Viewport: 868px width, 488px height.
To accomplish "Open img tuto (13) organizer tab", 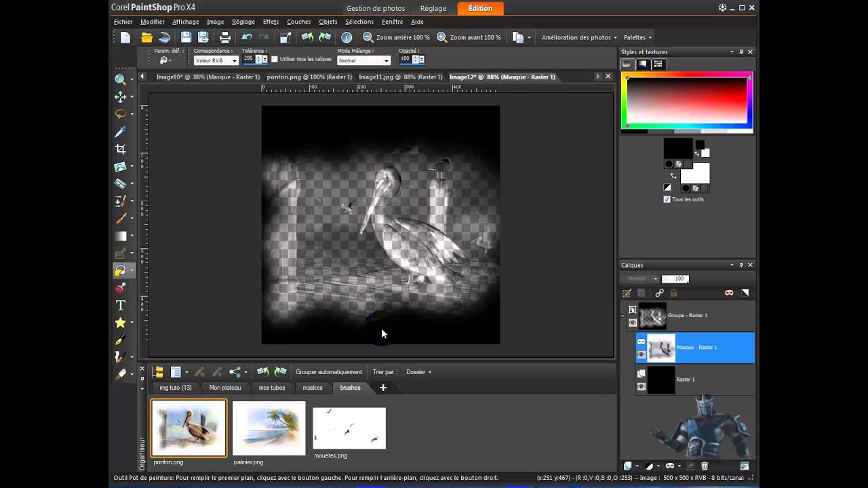I will (176, 388).
